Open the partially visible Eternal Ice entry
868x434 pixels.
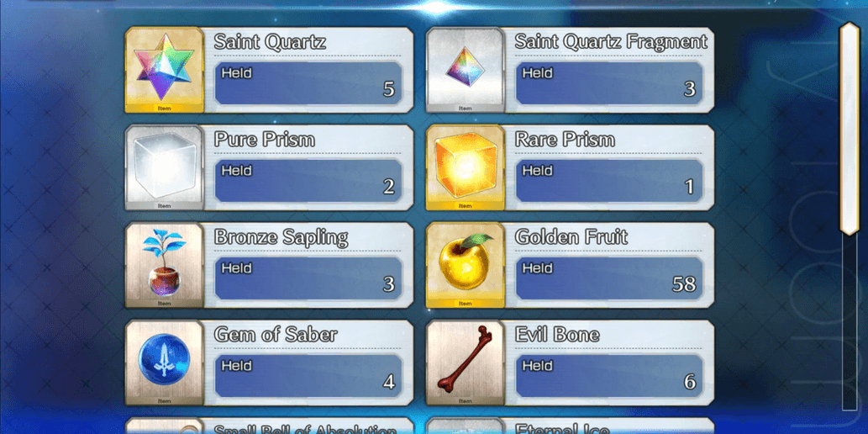[x=571, y=426]
